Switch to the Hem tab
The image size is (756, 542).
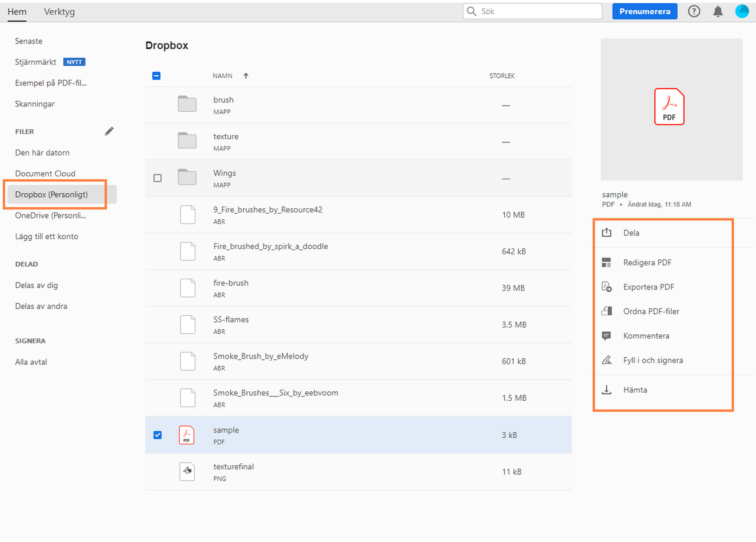(17, 12)
